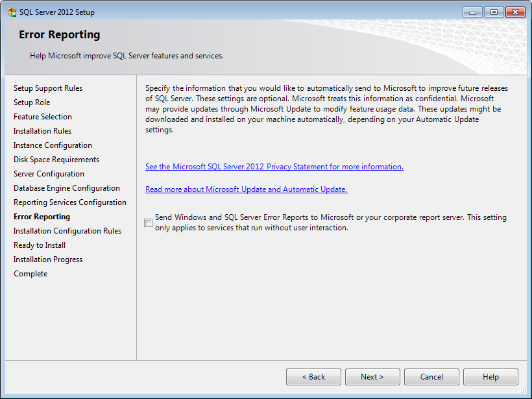532x399 pixels.
Task: Open the SQL Server 2012 Privacy Statement link
Action: tap(274, 167)
